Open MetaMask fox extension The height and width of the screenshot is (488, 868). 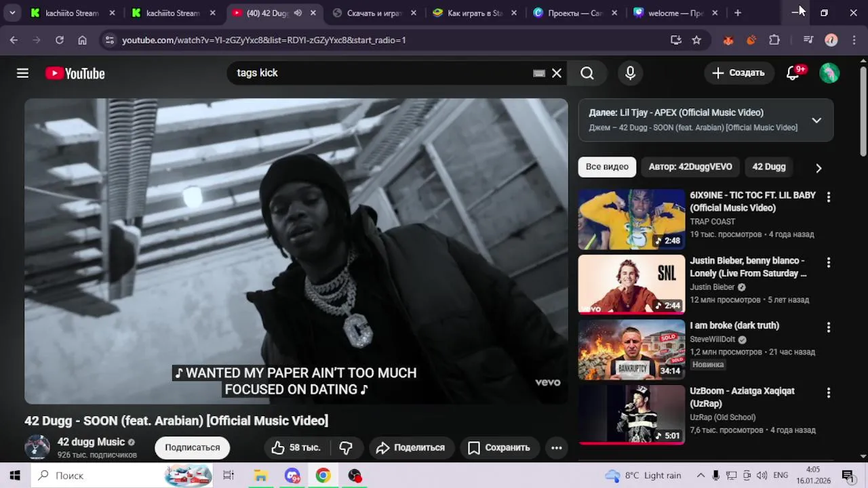[728, 40]
